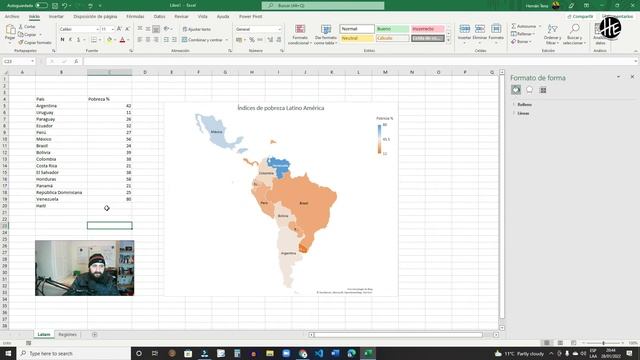Center text horizontally in the cell
This screenshot has height=360, width=640.
[x=148, y=40]
